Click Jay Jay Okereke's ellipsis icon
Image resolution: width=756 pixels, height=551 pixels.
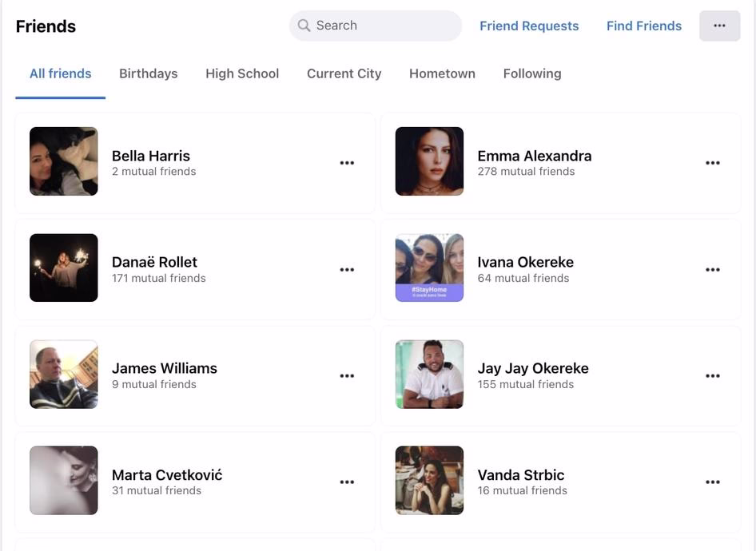tap(712, 375)
